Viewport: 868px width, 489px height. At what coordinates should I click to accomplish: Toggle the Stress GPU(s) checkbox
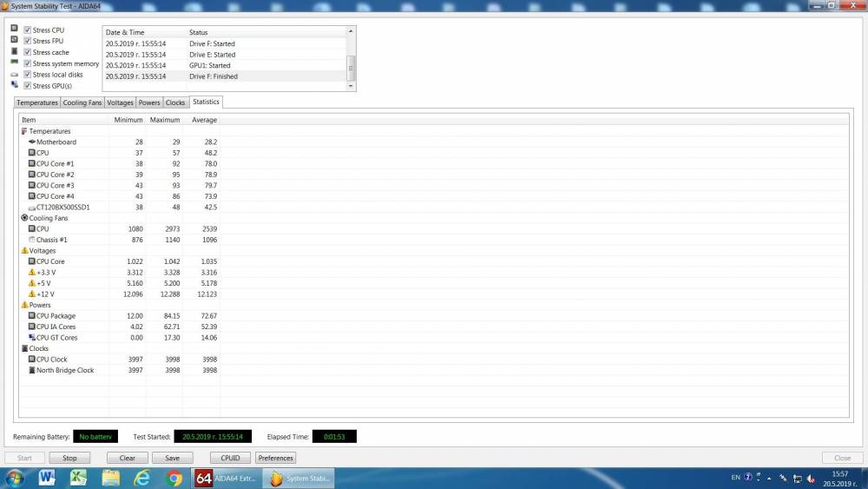[x=27, y=86]
